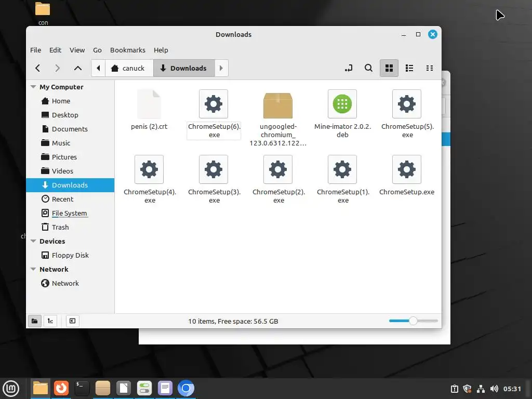Open the settings toggle app in taskbar
Screen dimensions: 532x399
[x=144, y=389]
